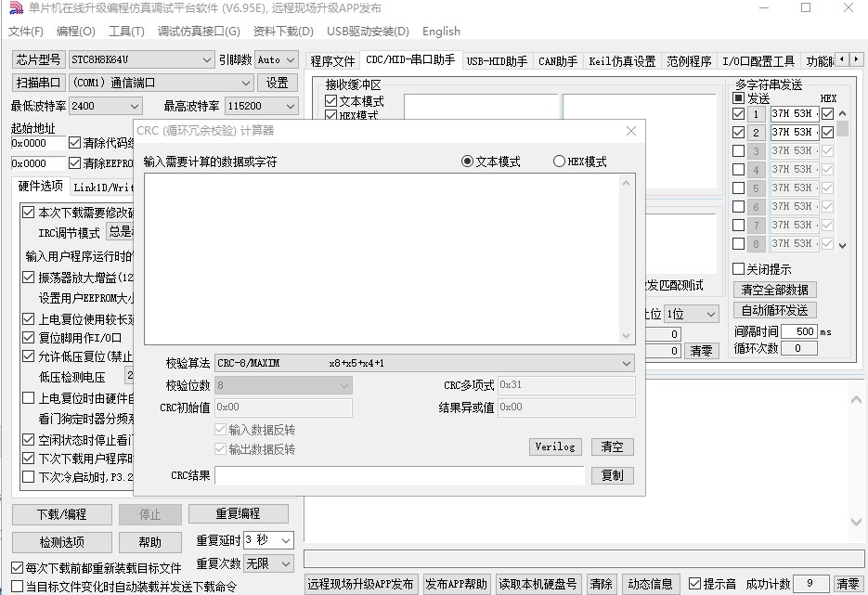Click the CRC结果 output field
The width and height of the screenshot is (868, 595).
(399, 475)
